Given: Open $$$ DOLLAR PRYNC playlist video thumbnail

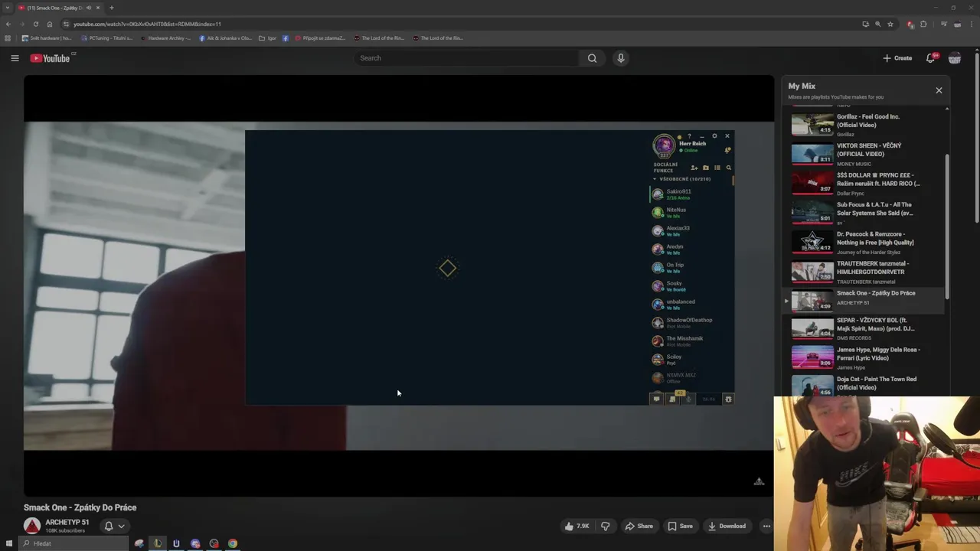Looking at the screenshot, I should click(812, 184).
